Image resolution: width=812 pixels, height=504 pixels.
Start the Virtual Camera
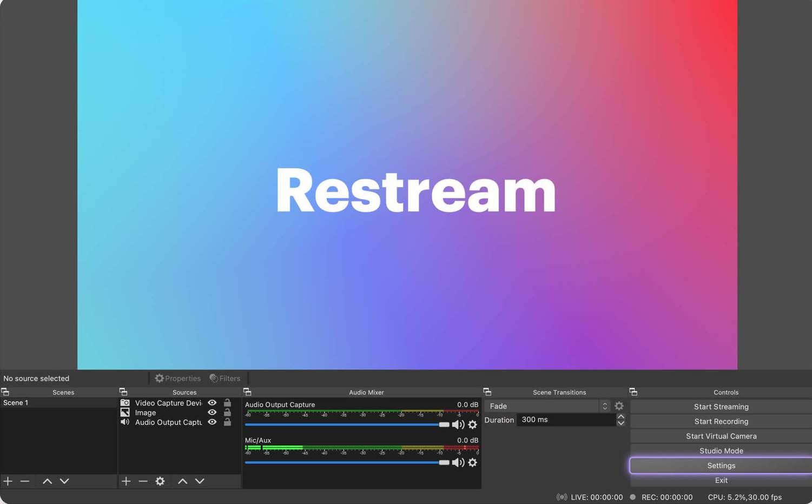pos(721,436)
